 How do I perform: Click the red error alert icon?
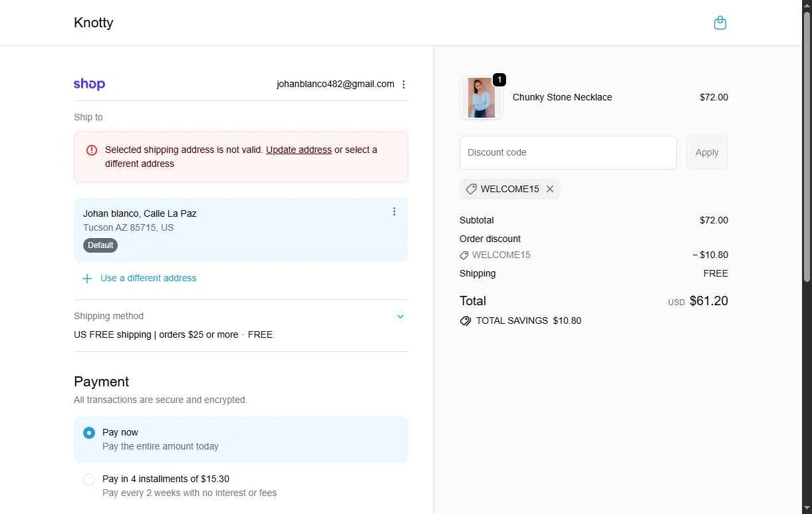click(x=92, y=150)
